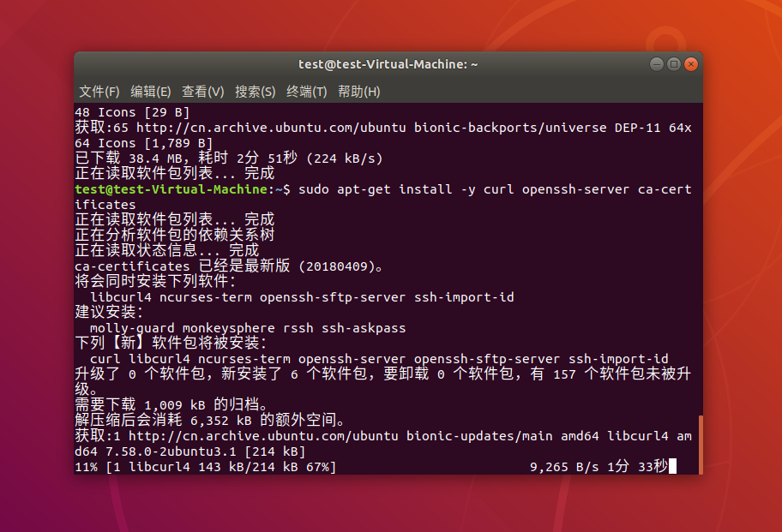Open the 查看(V) menu
This screenshot has width=782, height=532.
(202, 92)
